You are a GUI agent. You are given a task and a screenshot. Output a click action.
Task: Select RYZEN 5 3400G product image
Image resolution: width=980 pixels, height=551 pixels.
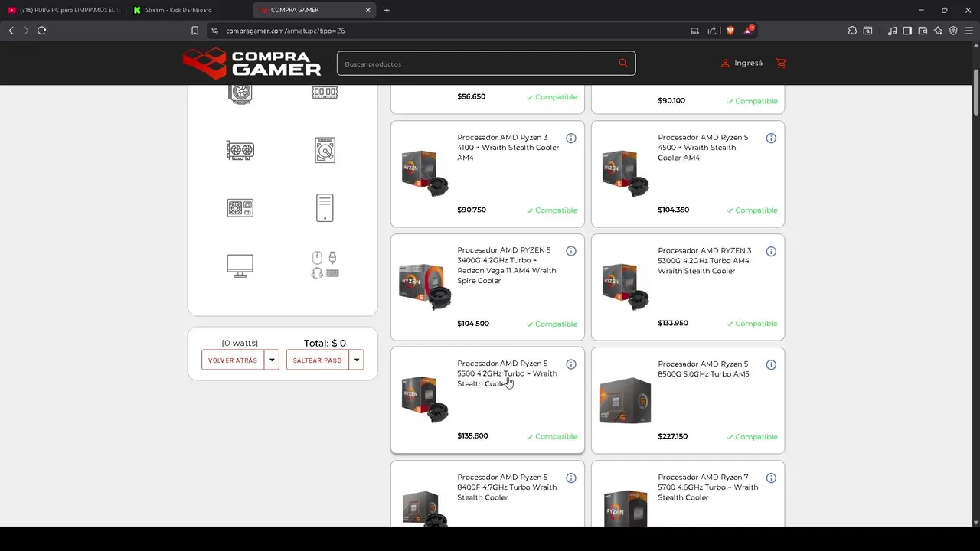[425, 287]
